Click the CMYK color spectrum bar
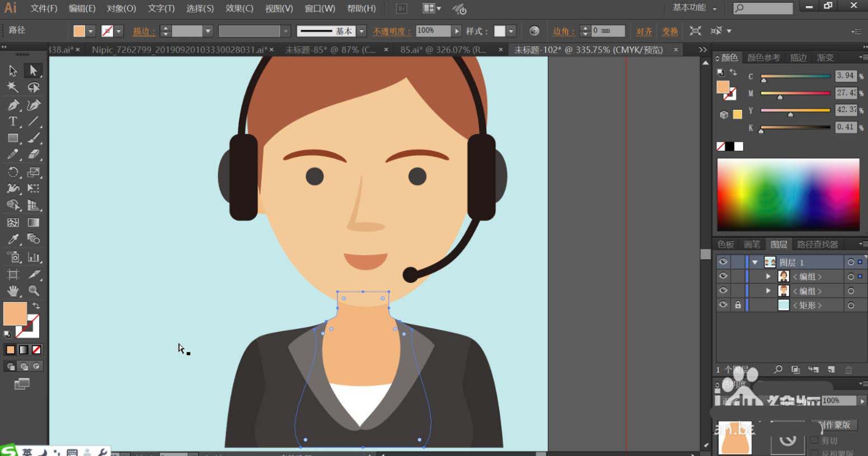The width and height of the screenshot is (868, 456). 788,194
